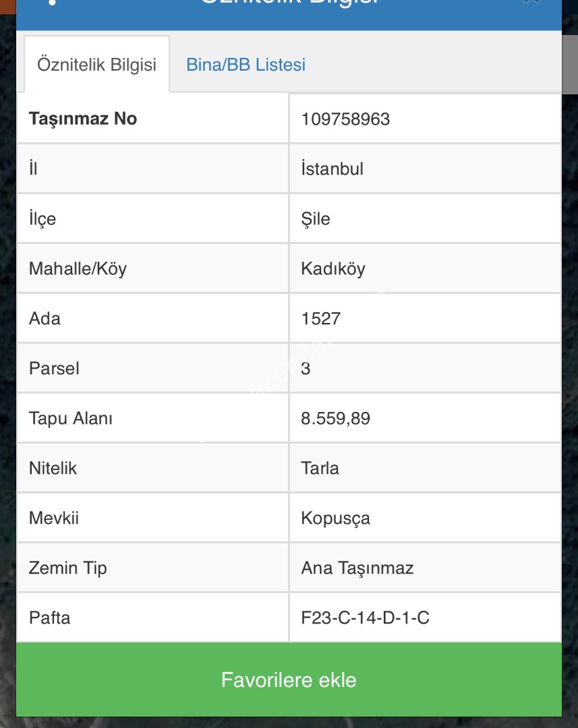Select the Tarla value in Nitelik row
578x728 pixels.
(320, 468)
